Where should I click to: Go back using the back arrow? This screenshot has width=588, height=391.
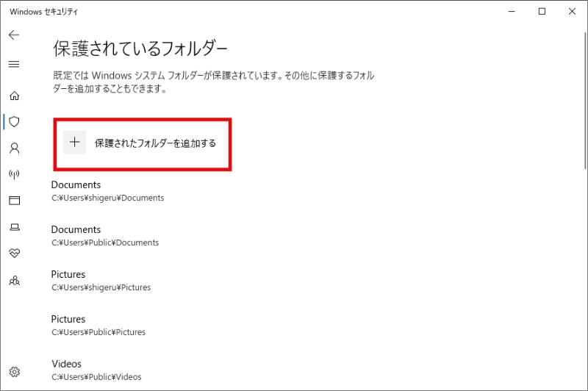click(x=14, y=35)
